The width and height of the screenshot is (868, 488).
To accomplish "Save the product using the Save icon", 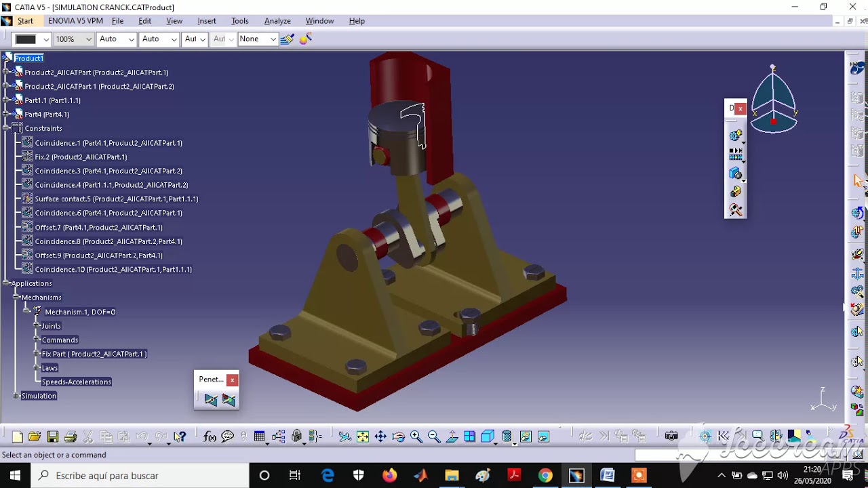I will 52,436.
